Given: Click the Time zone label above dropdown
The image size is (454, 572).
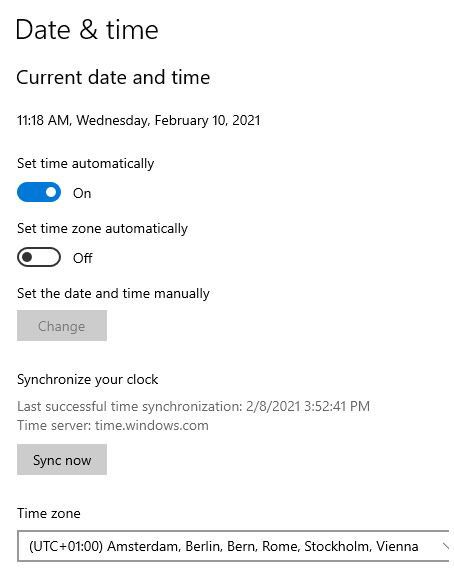Looking at the screenshot, I should click(x=48, y=514).
